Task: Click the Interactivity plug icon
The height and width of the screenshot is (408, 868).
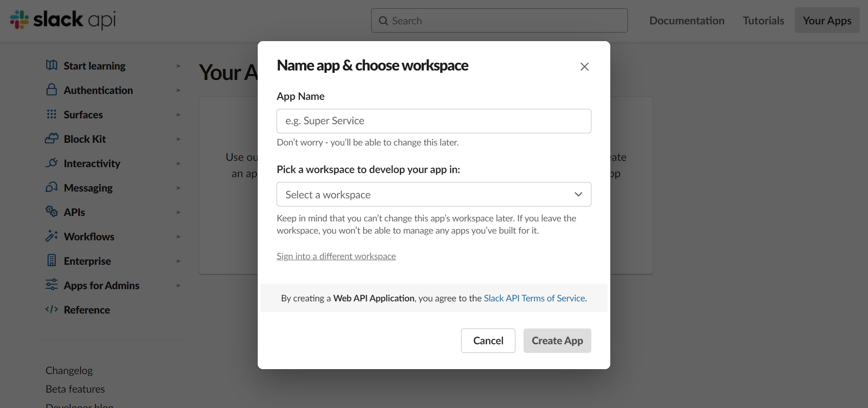Action: pyautogui.click(x=52, y=163)
